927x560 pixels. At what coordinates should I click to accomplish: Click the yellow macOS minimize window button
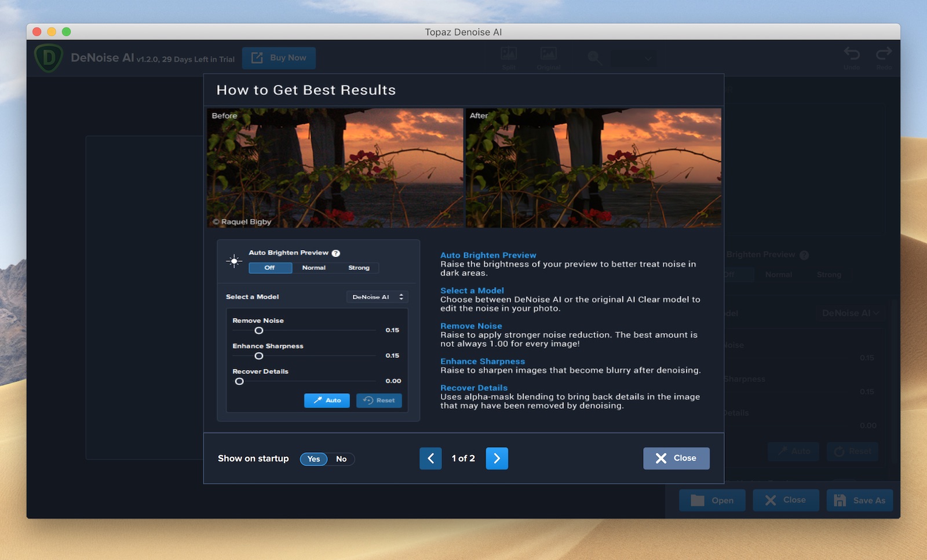52,32
